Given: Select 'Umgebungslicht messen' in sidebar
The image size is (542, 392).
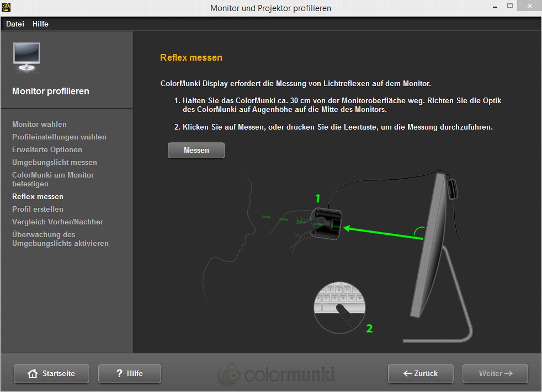Looking at the screenshot, I should tap(54, 162).
